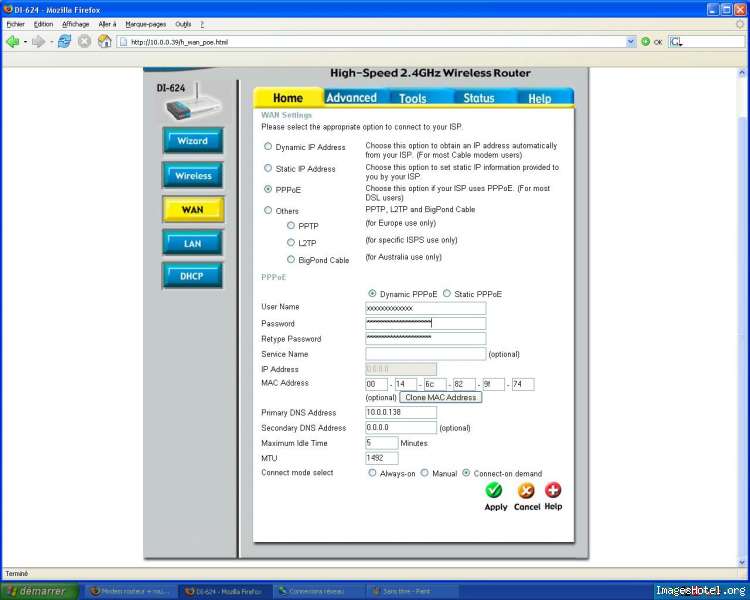Switch to the router Help tab

pyautogui.click(x=540, y=98)
